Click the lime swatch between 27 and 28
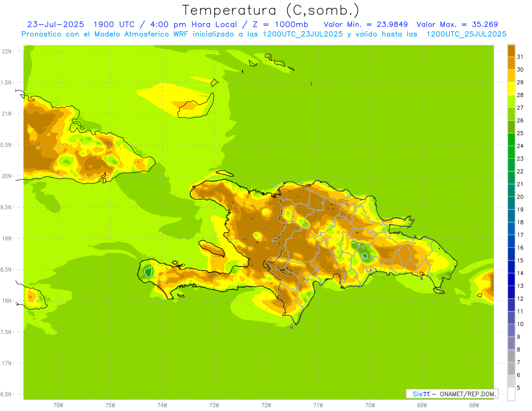 click(512, 101)
